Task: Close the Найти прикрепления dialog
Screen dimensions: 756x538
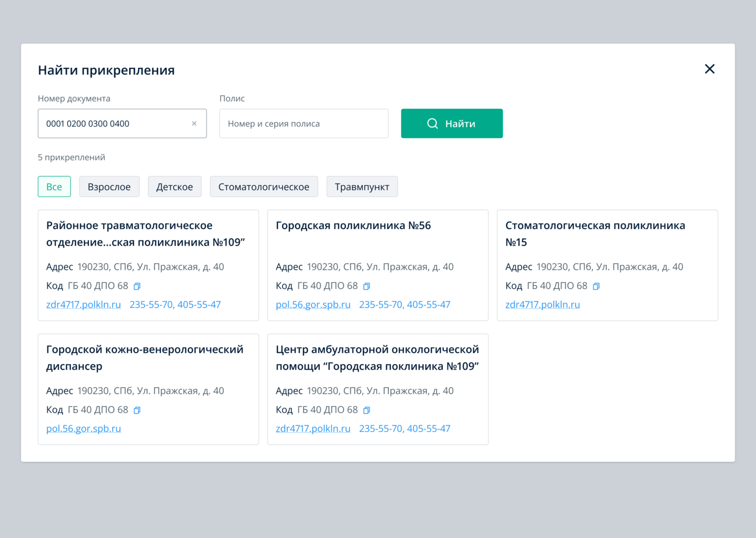Action: coord(710,69)
